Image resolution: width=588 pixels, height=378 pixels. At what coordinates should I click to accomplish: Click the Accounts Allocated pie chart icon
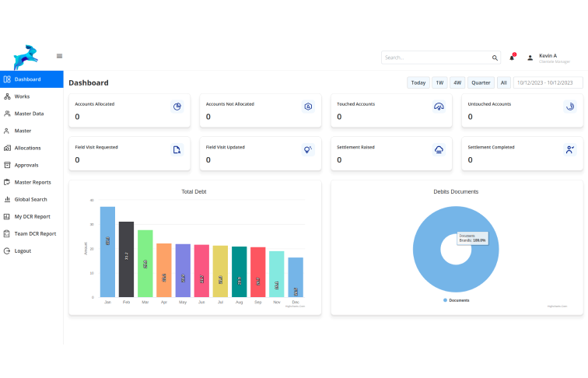click(177, 107)
